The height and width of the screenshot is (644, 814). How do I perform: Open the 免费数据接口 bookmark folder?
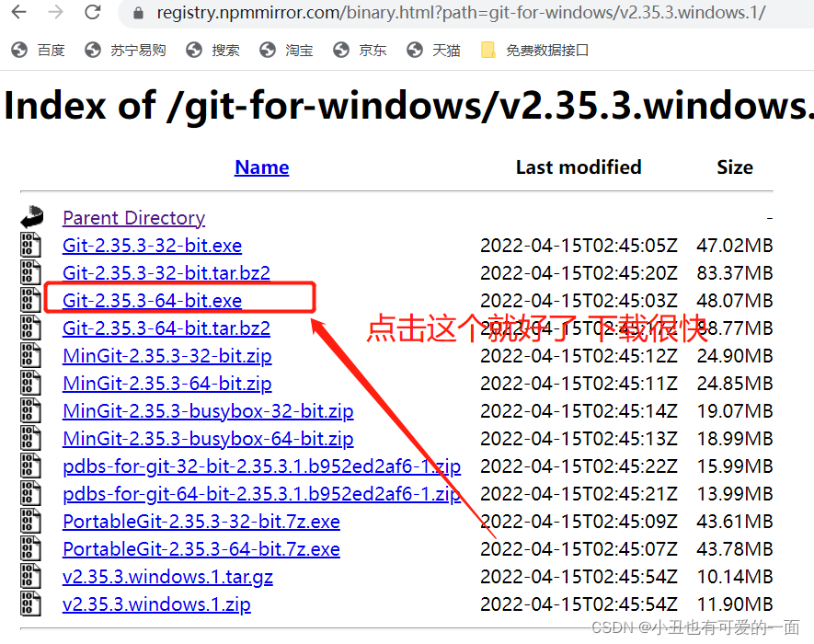click(534, 50)
